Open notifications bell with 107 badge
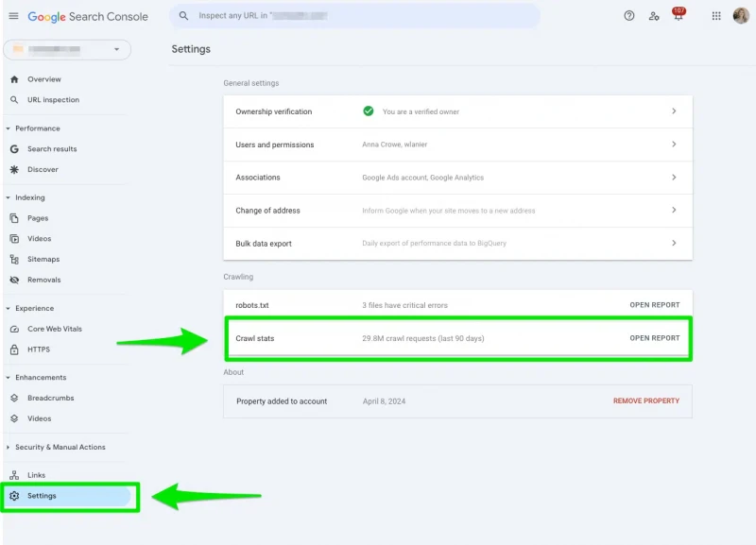The width and height of the screenshot is (756, 545). pyautogui.click(x=679, y=14)
